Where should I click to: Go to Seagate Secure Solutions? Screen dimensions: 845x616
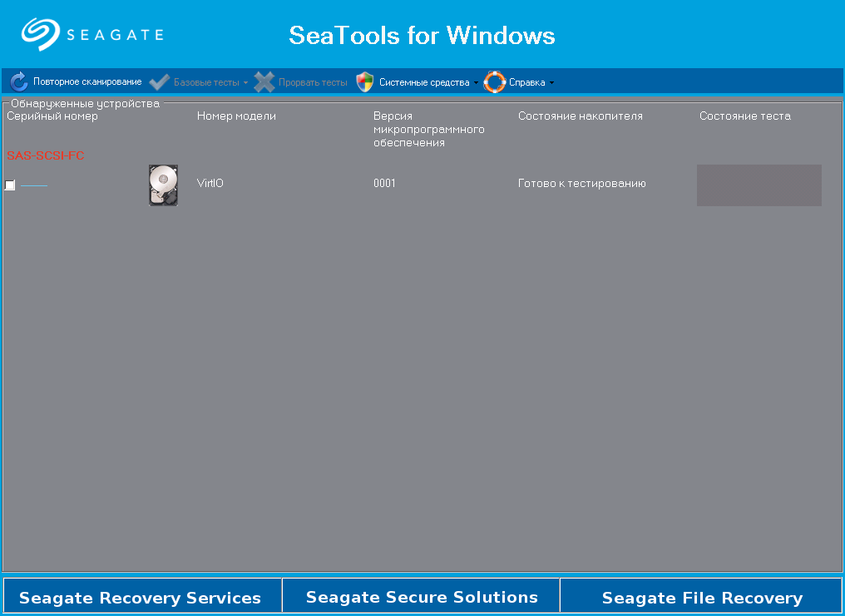click(422, 597)
